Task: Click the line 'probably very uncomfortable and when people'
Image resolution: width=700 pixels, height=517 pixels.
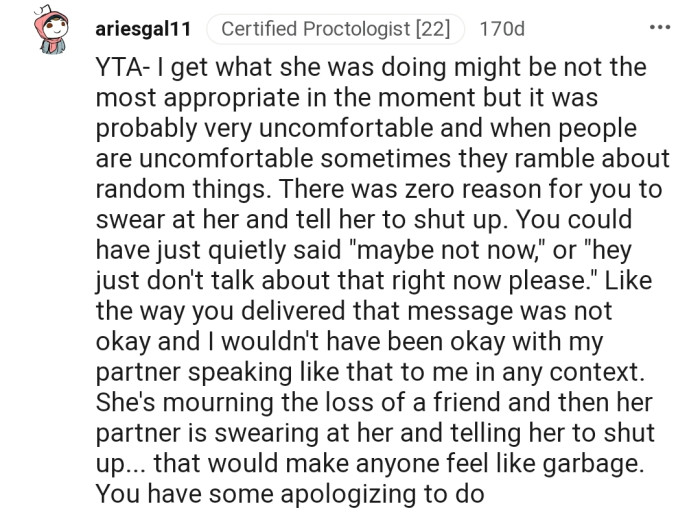Action: [x=369, y=129]
